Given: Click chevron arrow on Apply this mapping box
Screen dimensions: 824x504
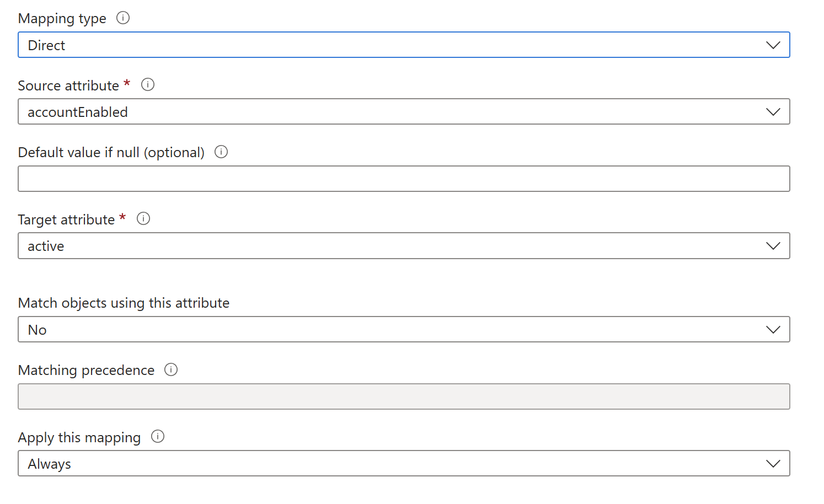Looking at the screenshot, I should [773, 464].
